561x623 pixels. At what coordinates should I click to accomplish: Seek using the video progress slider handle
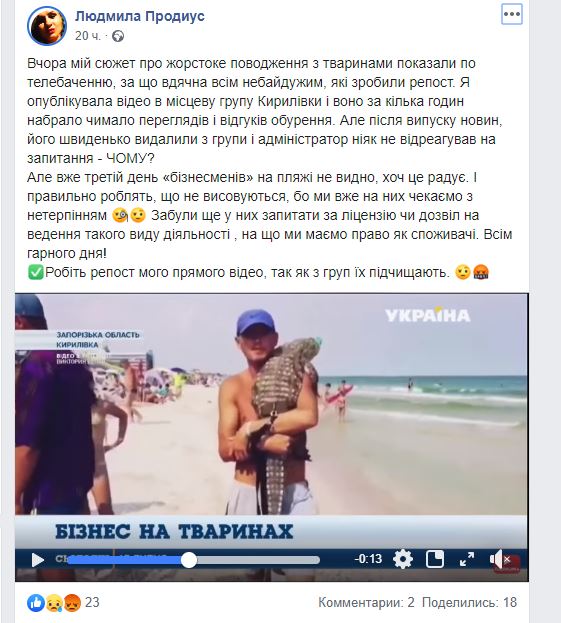pyautogui.click(x=189, y=560)
